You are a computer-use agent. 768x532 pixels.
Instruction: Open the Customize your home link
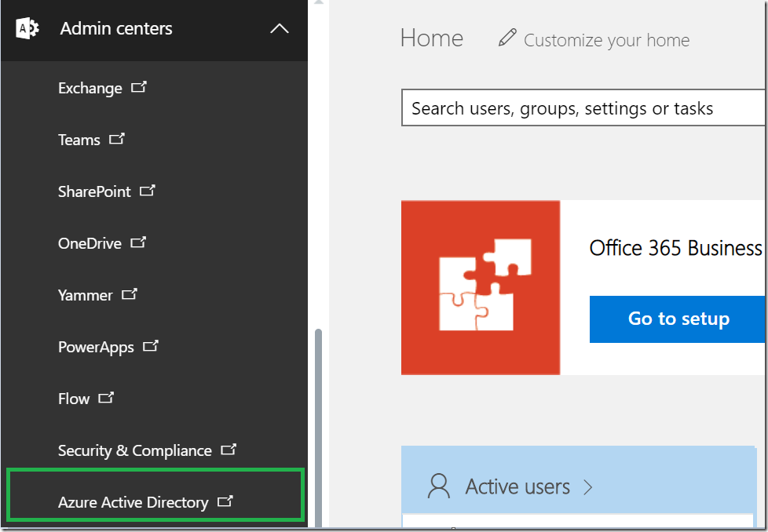click(x=606, y=40)
